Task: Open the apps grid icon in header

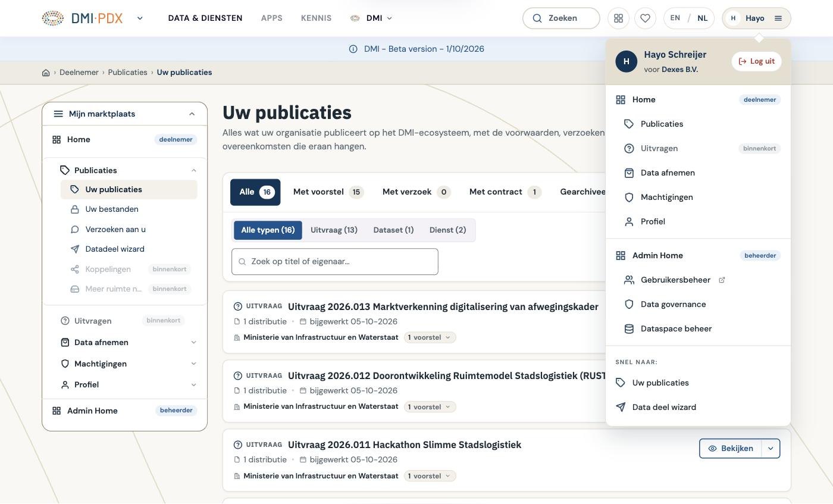Action: 618,18
